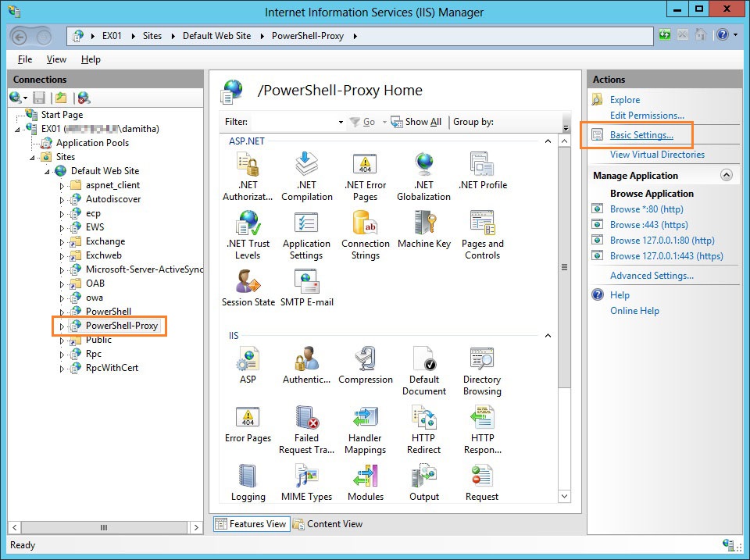Collapse the IIS feature group

pos(548,336)
